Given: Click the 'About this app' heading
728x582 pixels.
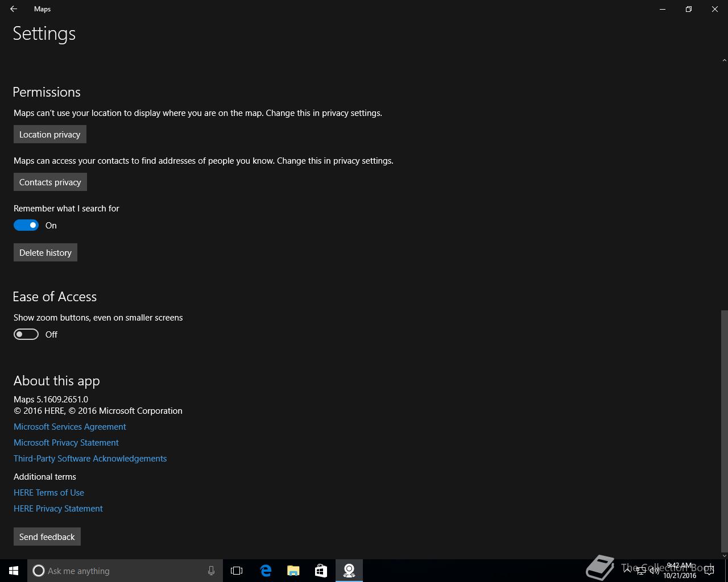Looking at the screenshot, I should [x=57, y=381].
